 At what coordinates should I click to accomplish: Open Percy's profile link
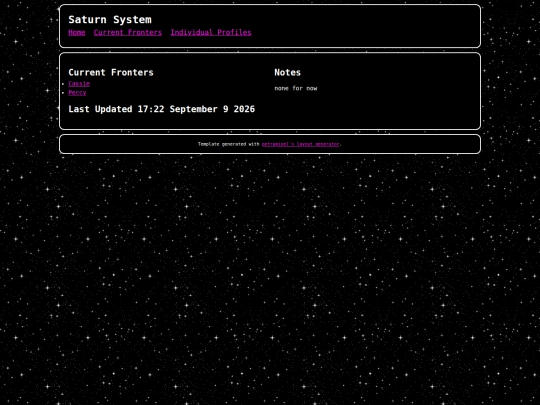[x=77, y=93]
